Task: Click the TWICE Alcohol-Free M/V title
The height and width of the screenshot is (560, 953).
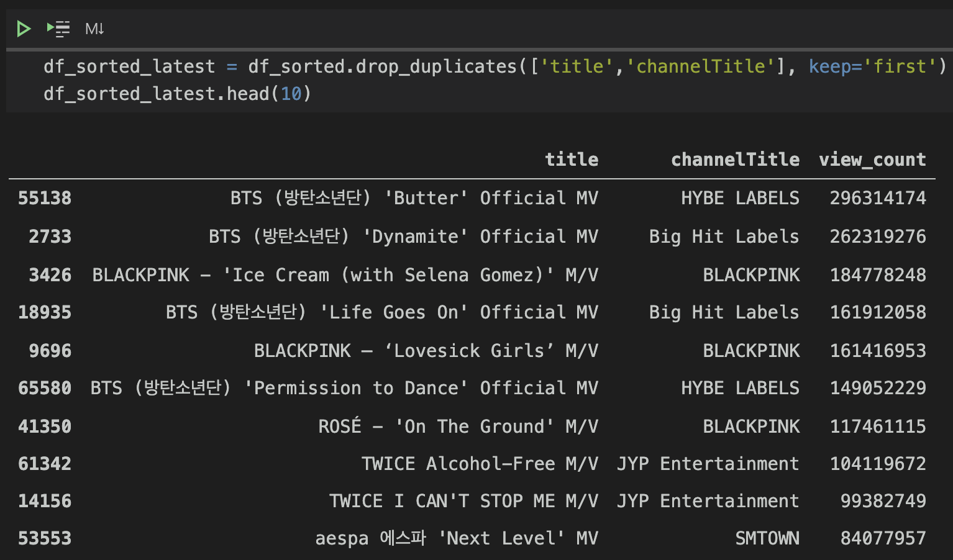Action: pyautogui.click(x=480, y=464)
